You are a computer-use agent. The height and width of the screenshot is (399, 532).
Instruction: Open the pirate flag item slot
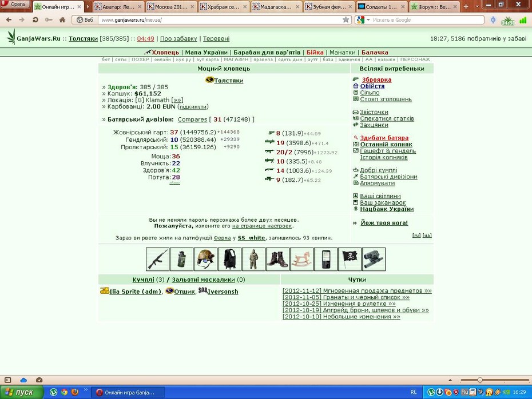click(x=350, y=260)
